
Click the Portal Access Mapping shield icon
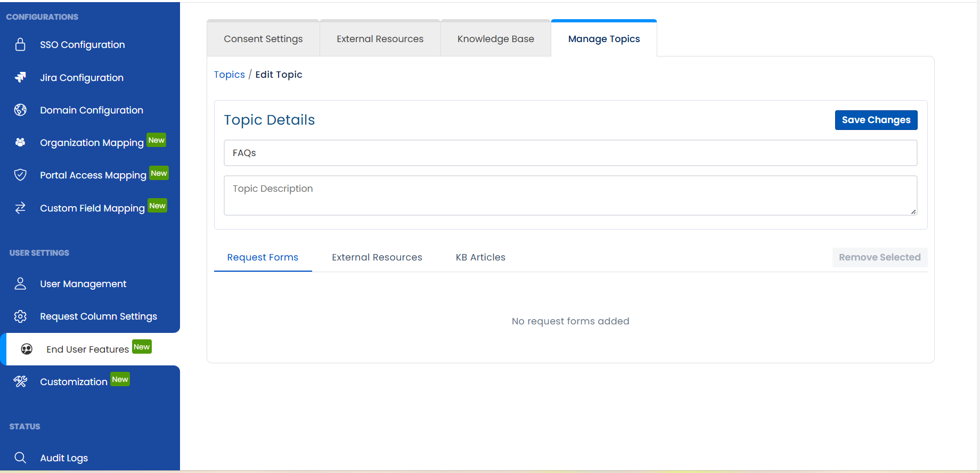tap(20, 175)
